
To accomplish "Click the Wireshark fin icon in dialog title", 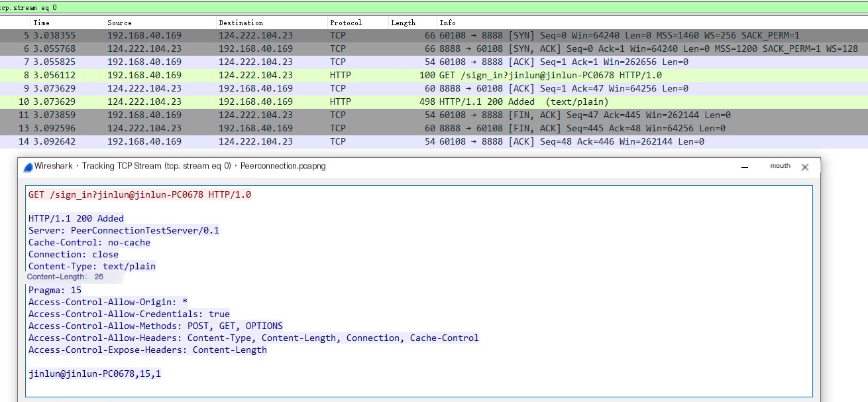I will 28,167.
